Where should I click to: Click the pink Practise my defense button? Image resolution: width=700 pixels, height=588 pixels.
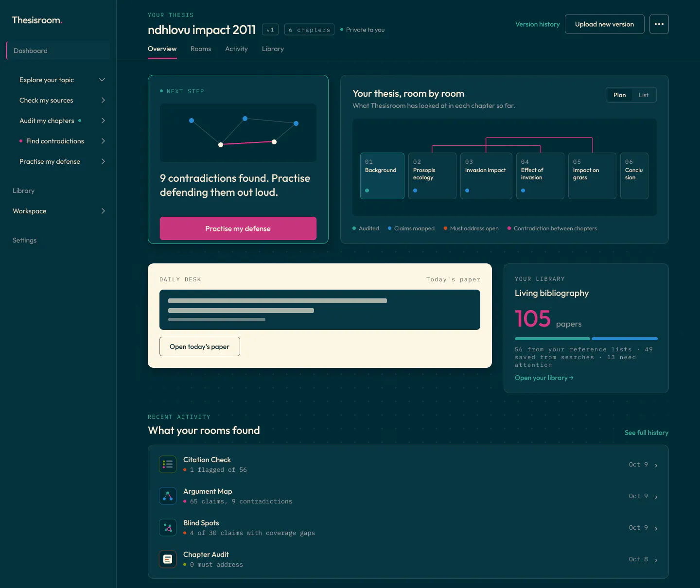click(238, 228)
